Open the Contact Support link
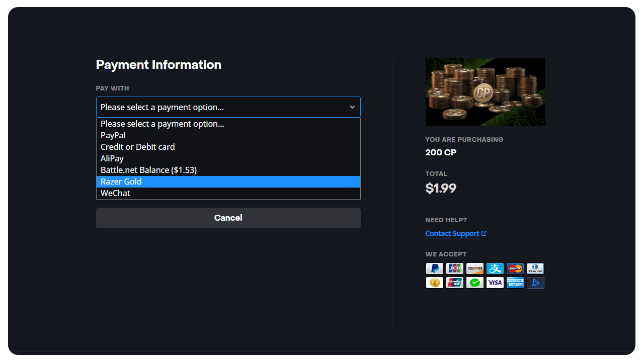644x362 pixels. pyautogui.click(x=452, y=233)
